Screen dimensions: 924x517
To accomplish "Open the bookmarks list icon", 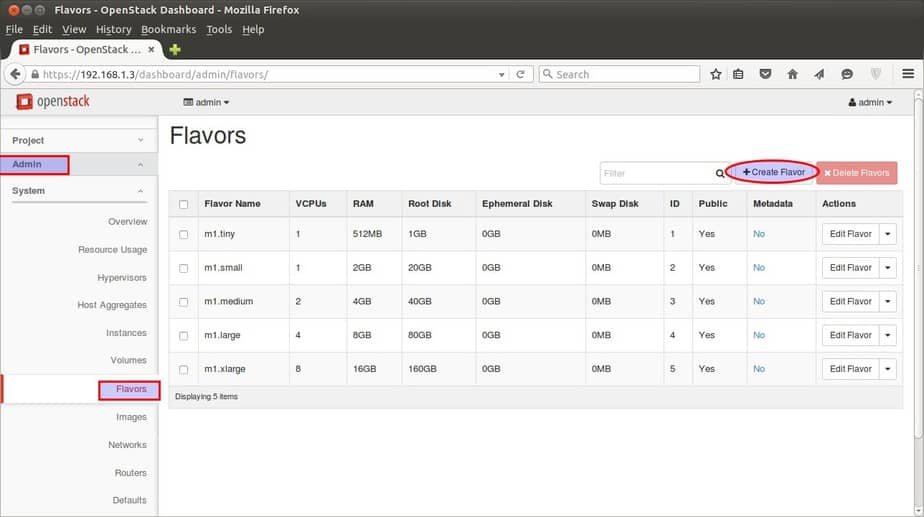I will 738,74.
